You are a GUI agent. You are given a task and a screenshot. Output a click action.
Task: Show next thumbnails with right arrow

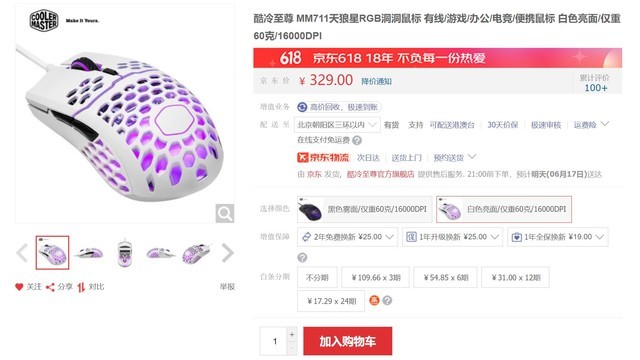(x=227, y=253)
